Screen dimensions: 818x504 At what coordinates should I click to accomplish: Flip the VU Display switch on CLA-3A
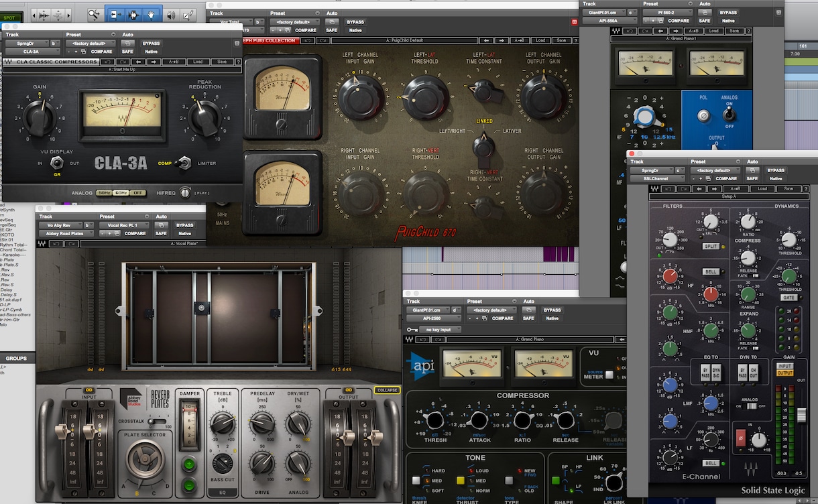click(x=57, y=162)
